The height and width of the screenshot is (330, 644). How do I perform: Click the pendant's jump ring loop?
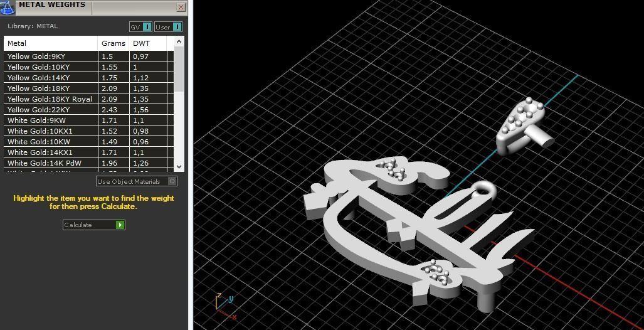point(483,191)
